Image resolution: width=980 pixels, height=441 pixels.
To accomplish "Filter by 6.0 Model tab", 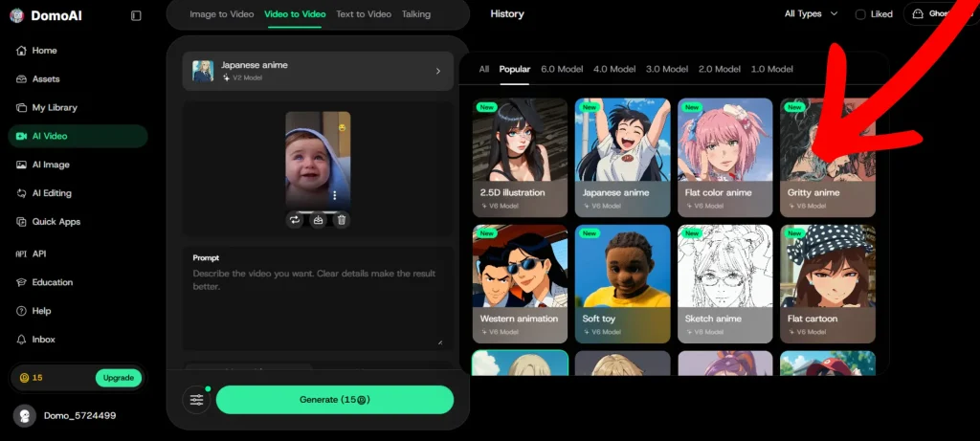I will pos(562,69).
